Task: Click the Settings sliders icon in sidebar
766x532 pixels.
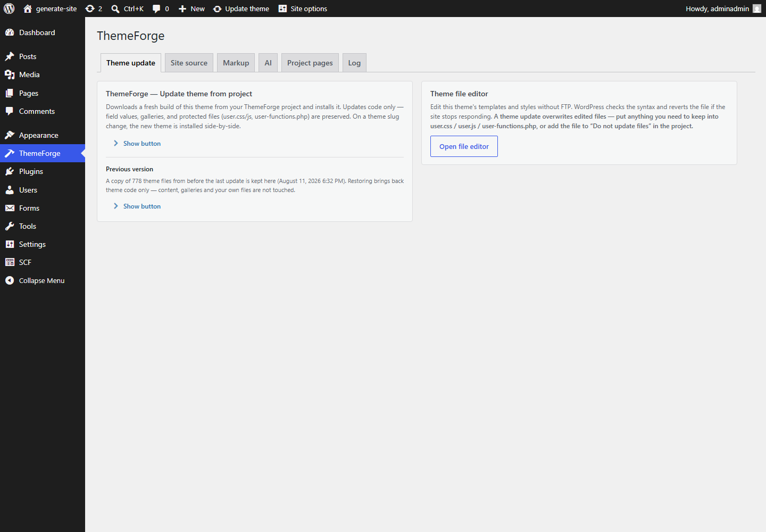Action: [x=10, y=244]
